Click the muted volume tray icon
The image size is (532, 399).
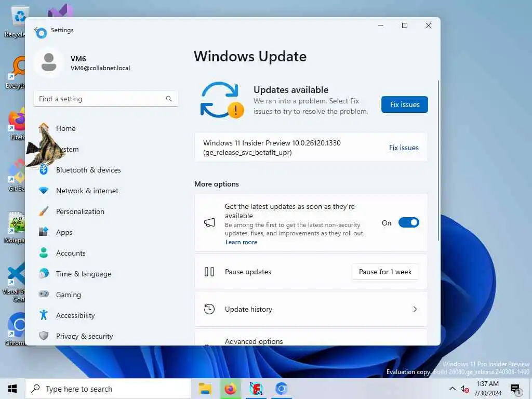tap(464, 389)
